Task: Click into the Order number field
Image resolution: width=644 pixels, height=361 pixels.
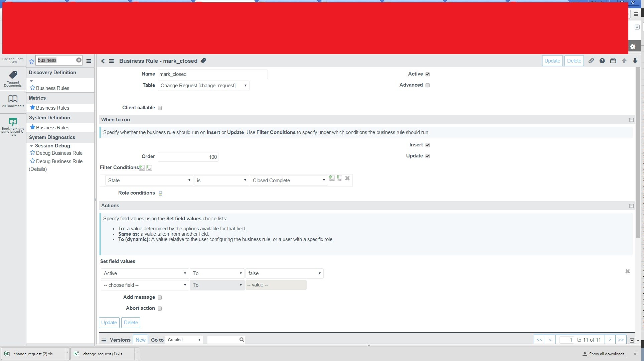Action: tap(188, 157)
